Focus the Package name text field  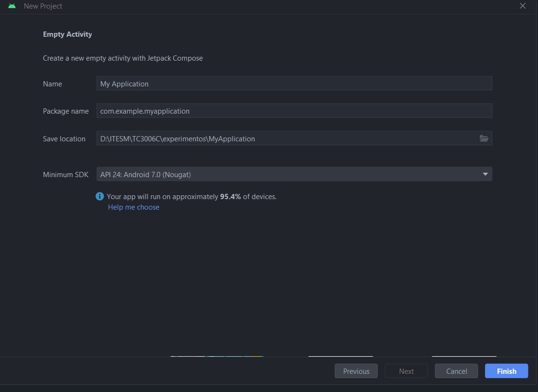(x=294, y=111)
